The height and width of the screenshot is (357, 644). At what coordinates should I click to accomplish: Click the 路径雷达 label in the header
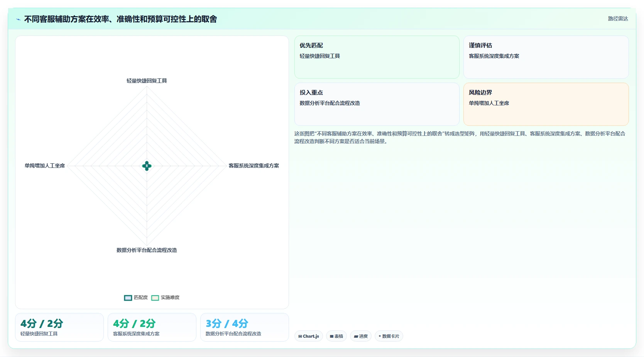coord(618,19)
